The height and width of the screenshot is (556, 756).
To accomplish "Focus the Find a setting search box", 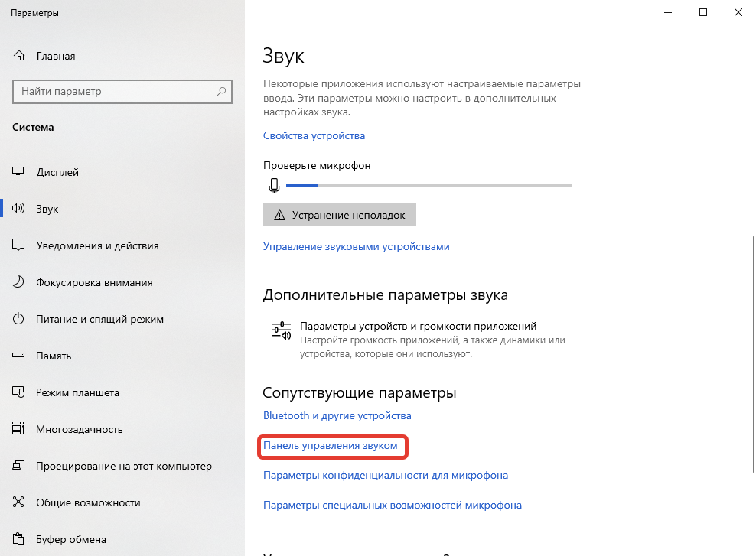I will [115, 92].
